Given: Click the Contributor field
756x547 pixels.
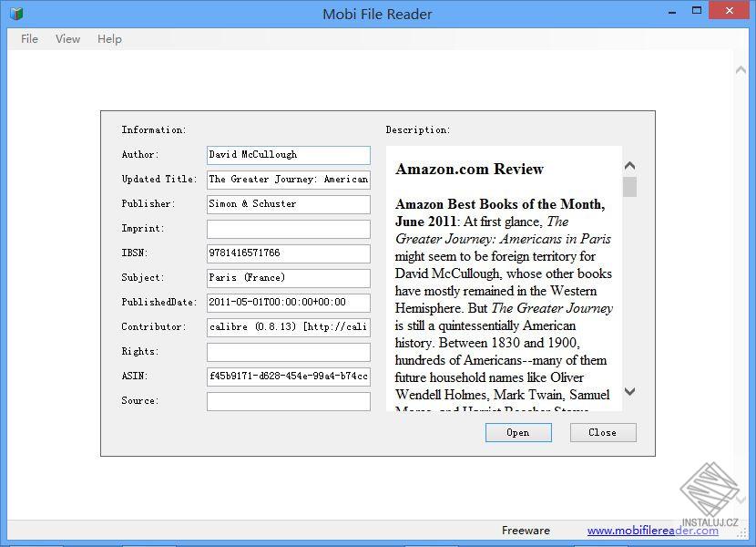Looking at the screenshot, I should coord(289,327).
